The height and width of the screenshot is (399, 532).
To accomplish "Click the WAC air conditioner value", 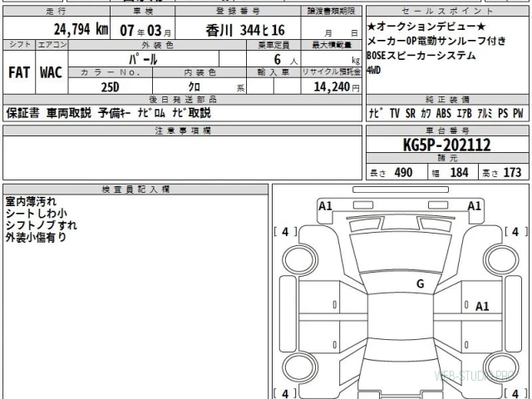I will (x=52, y=72).
